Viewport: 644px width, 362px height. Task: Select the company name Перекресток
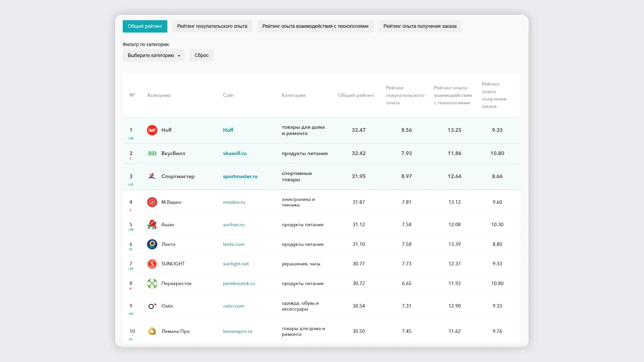click(x=176, y=284)
